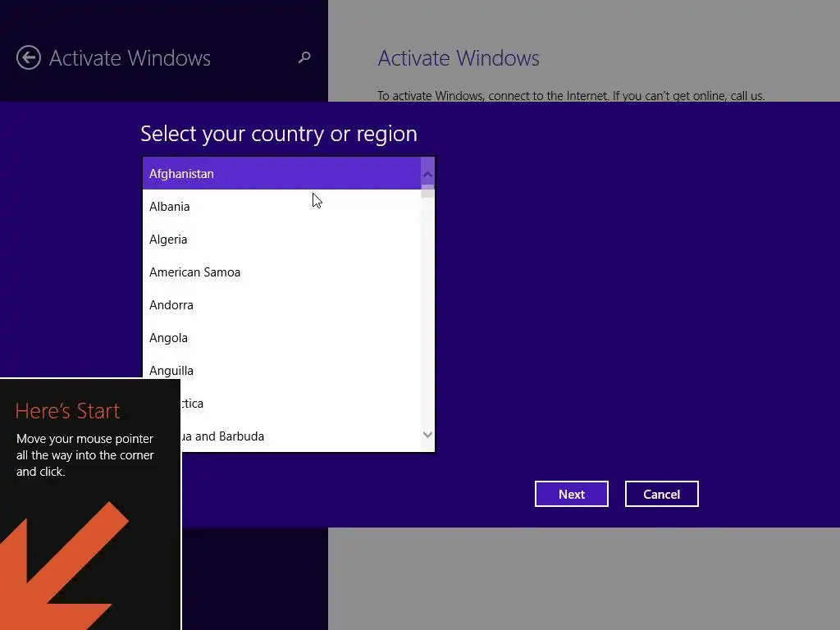The height and width of the screenshot is (630, 840).
Task: Choose Albania from the list
Action: click(281, 206)
